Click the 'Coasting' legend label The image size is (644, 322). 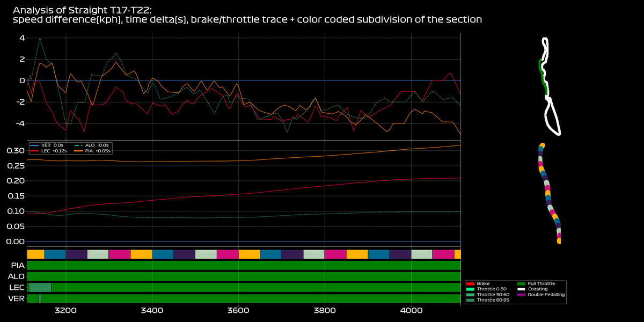[538, 289]
